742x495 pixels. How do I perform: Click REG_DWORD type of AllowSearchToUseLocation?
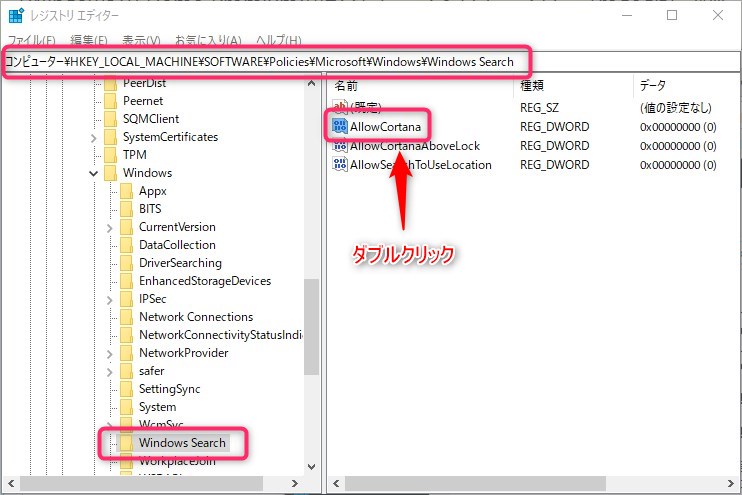point(555,165)
